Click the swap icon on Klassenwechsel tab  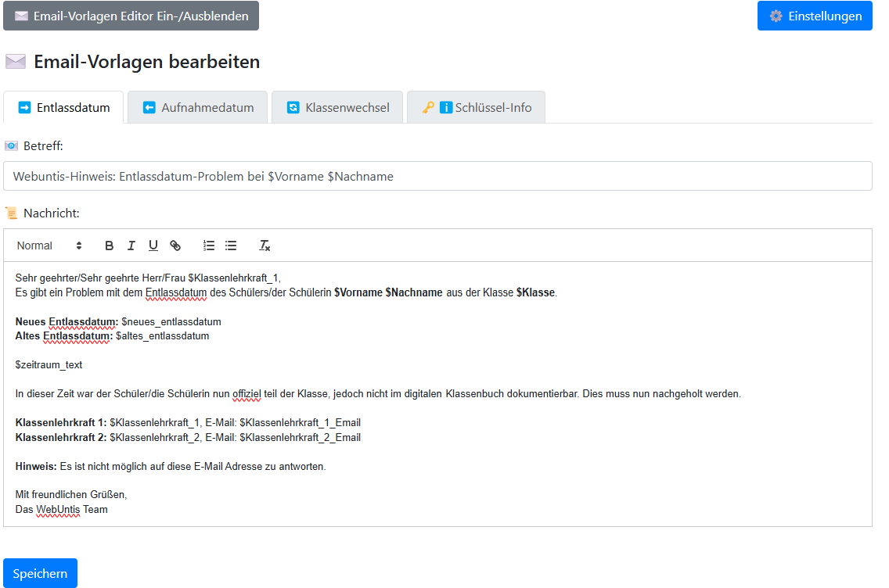293,108
